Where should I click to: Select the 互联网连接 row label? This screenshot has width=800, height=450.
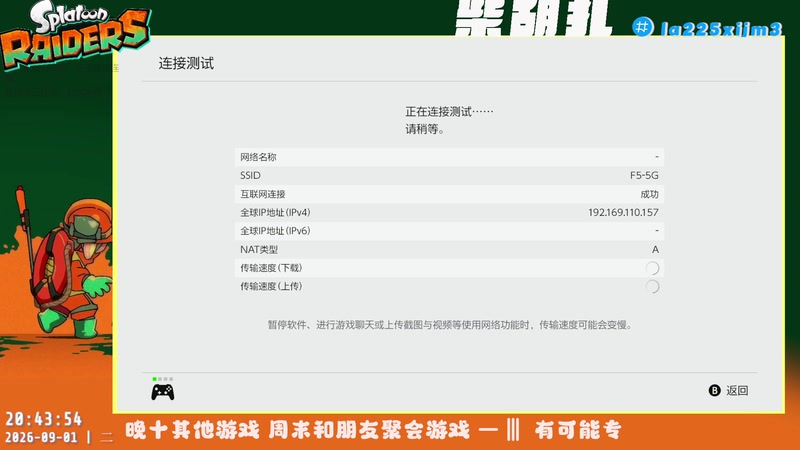pos(263,194)
